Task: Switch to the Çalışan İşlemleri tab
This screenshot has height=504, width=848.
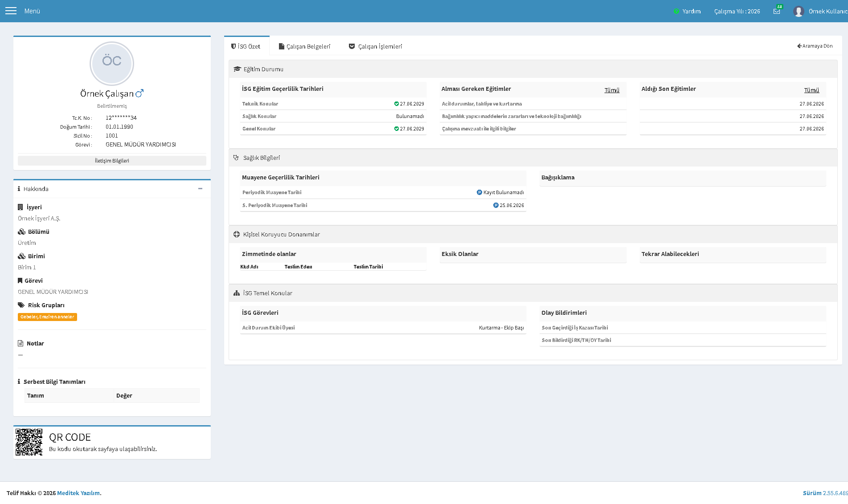Action: coord(376,46)
